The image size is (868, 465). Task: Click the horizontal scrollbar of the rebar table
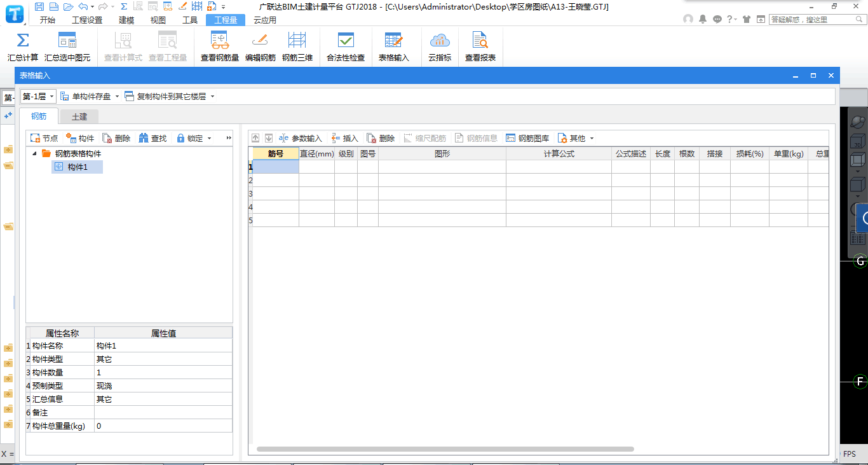(445, 449)
